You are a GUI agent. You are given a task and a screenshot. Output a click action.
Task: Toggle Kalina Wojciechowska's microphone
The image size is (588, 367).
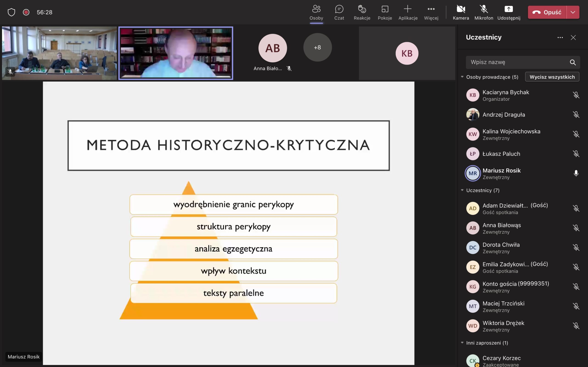tap(576, 134)
